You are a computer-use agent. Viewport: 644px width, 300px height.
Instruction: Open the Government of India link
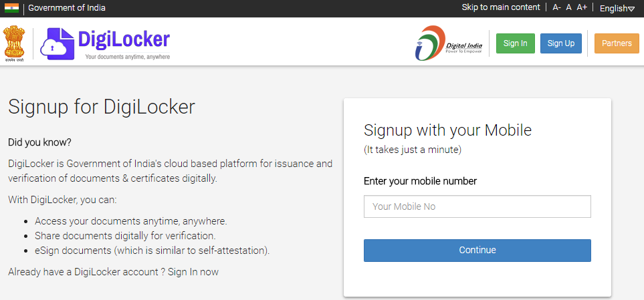tap(66, 8)
